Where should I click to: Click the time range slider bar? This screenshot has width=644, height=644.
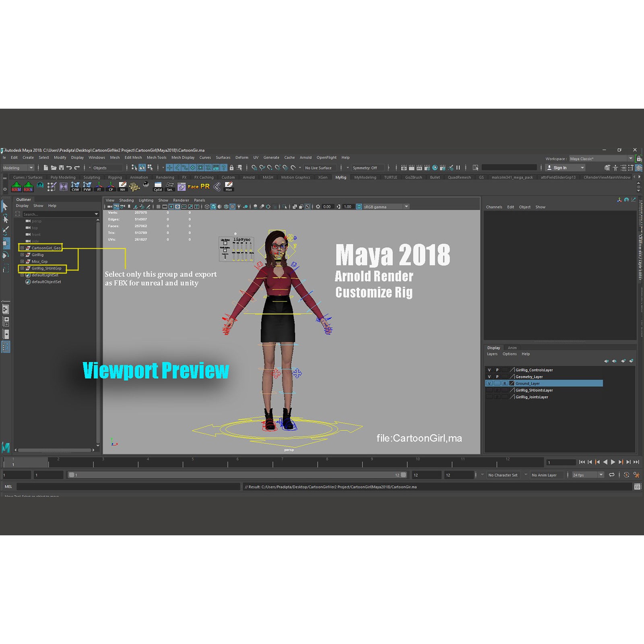click(x=237, y=475)
